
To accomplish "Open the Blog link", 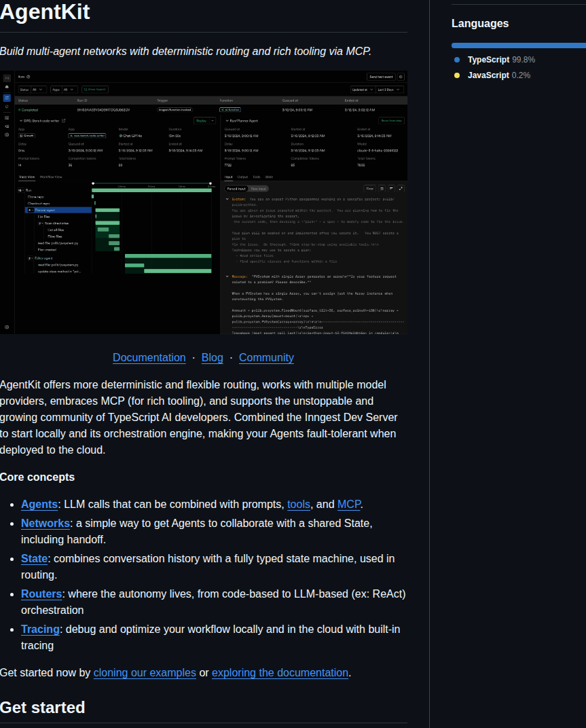I will click(213, 357).
